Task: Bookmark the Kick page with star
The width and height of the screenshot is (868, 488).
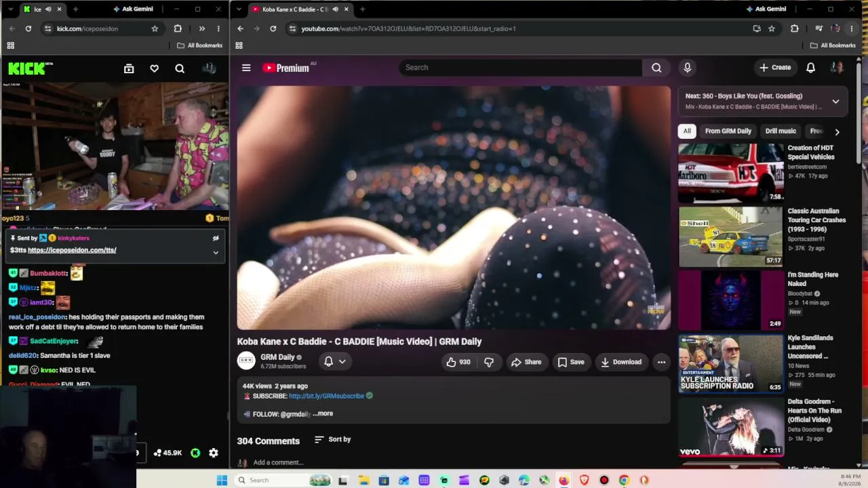Action: pyautogui.click(x=155, y=28)
